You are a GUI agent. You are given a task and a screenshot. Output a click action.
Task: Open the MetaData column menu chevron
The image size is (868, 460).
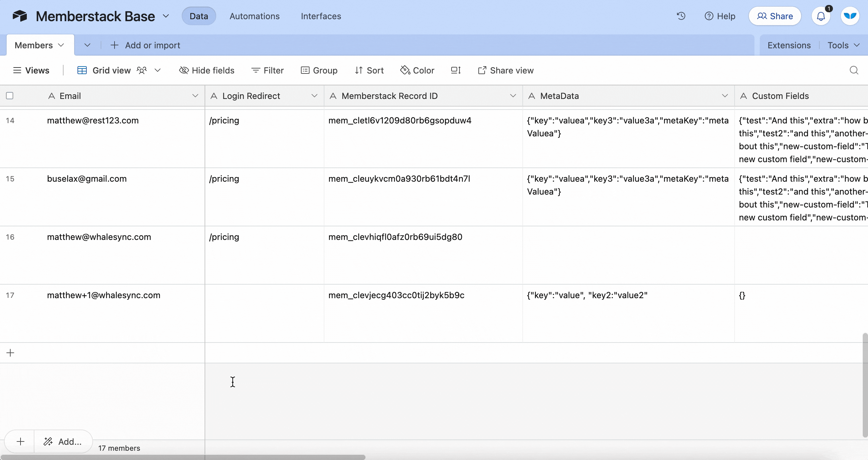pyautogui.click(x=725, y=96)
